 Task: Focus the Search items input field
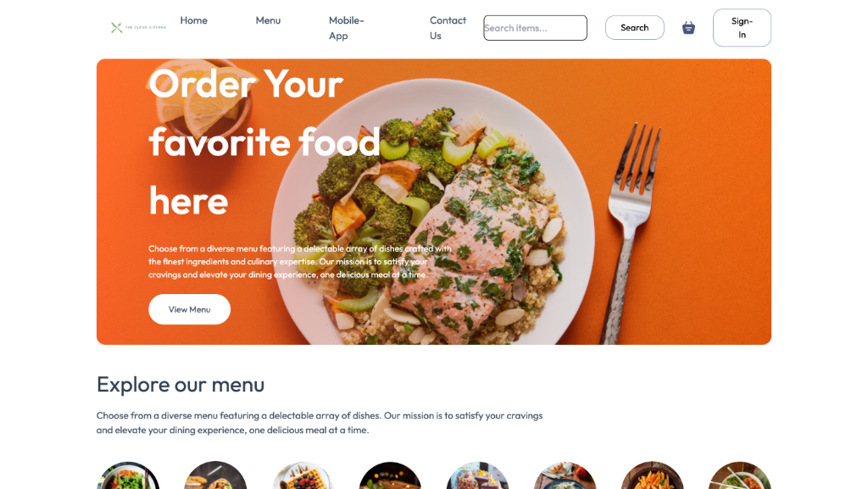tap(536, 28)
